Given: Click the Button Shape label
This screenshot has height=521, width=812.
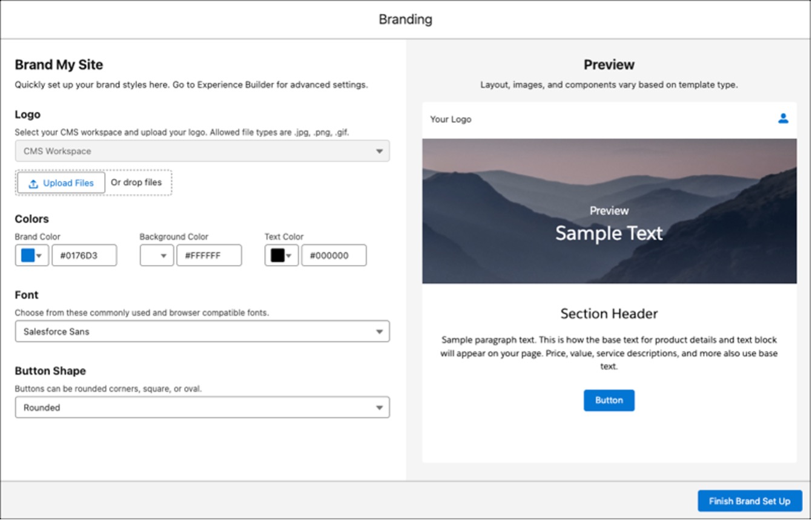Looking at the screenshot, I should click(50, 371).
